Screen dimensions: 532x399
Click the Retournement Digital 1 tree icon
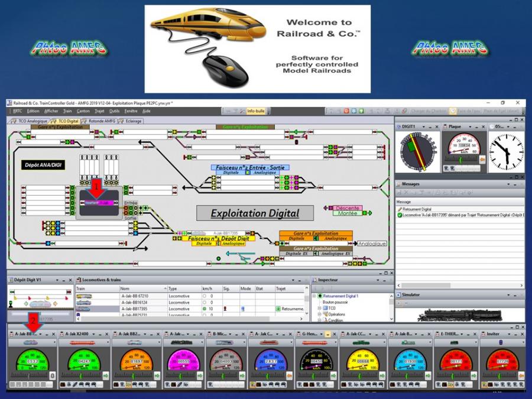[x=320, y=296]
